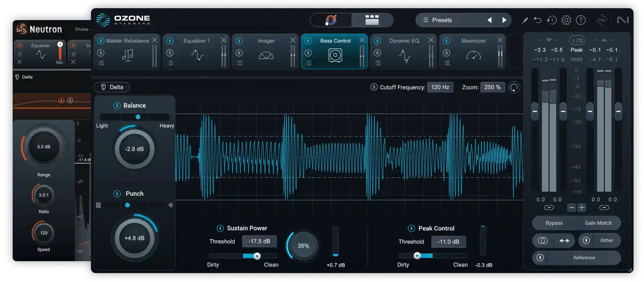Image resolution: width=644 pixels, height=282 pixels.
Task: Click the Cutoff Frequency 120 Hz field
Action: coord(440,87)
